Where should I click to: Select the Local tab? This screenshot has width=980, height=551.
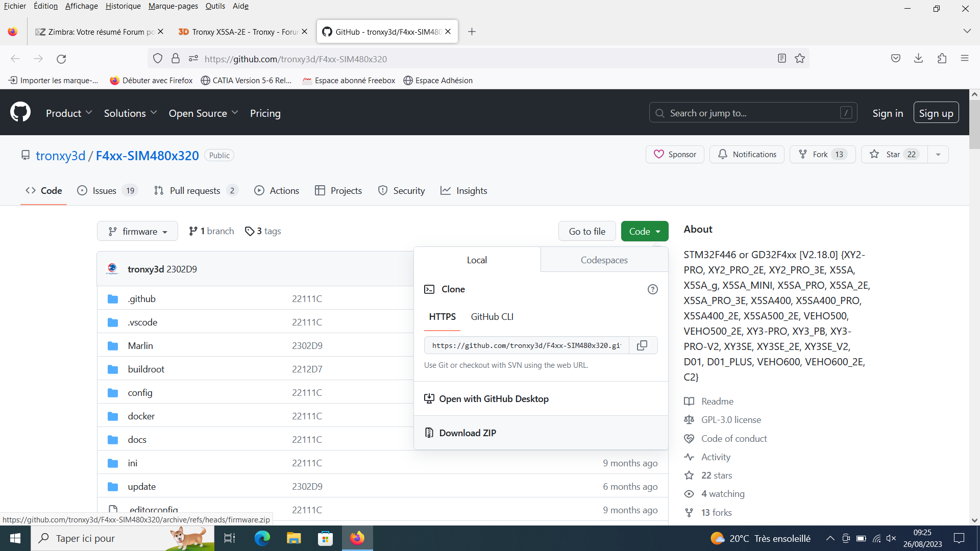point(477,260)
